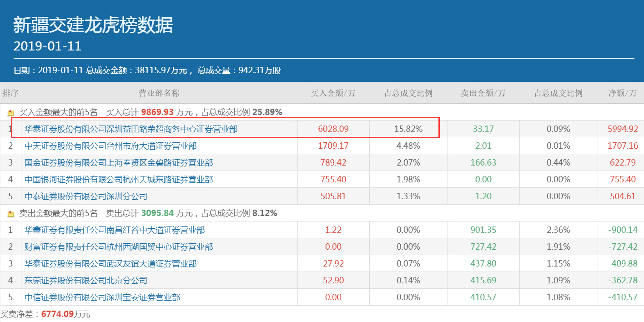Open 财富证券杭州西湖国贸中心证券营业部 link
The image size is (644, 322).
119,247
